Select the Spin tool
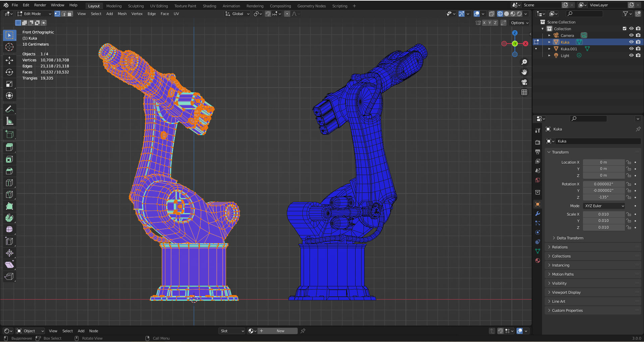The width and height of the screenshot is (644, 342). (x=9, y=218)
